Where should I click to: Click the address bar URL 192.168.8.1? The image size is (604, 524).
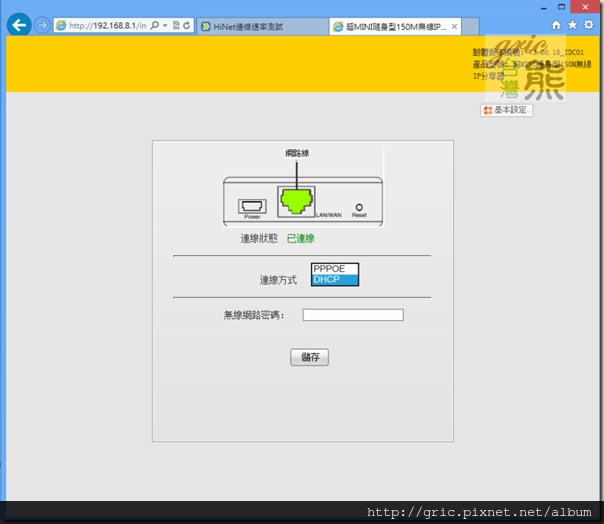point(108,26)
